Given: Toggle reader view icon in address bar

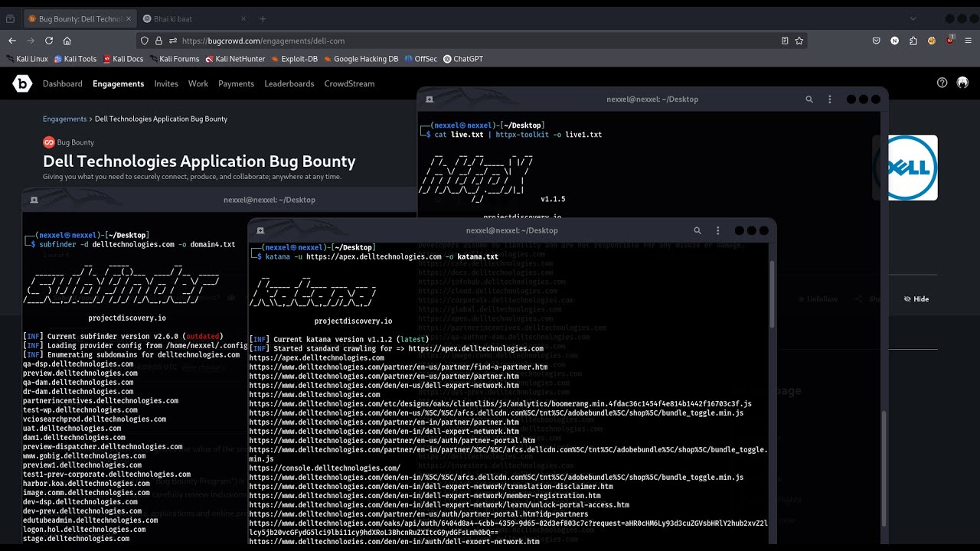Looking at the screenshot, I should (x=785, y=41).
